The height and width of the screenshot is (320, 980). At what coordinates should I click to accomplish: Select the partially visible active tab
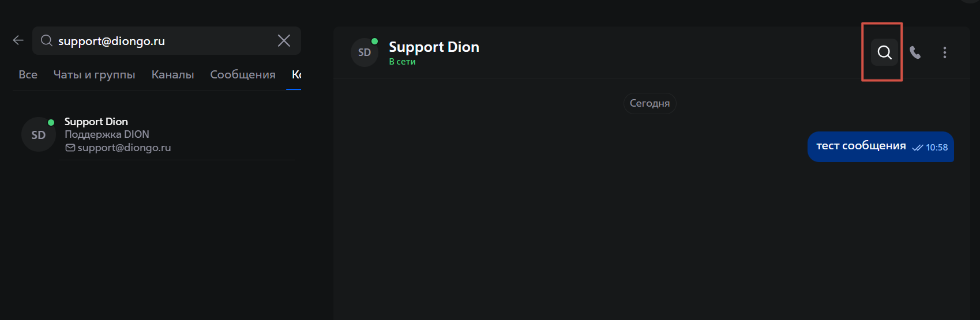tap(296, 74)
